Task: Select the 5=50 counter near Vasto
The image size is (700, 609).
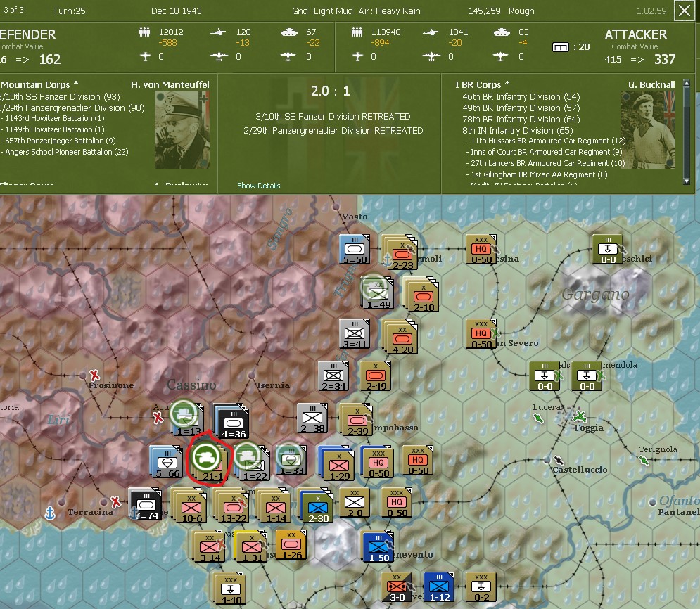Action: pyautogui.click(x=355, y=250)
